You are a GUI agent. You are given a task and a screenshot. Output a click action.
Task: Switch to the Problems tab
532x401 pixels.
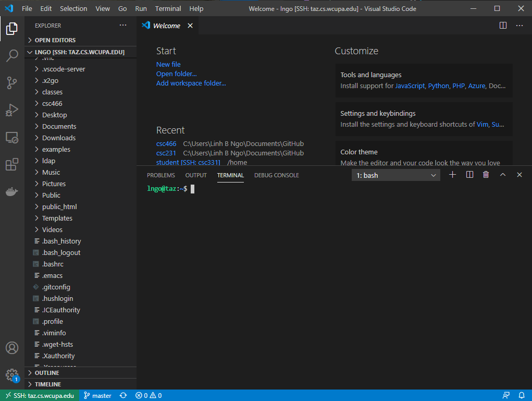pyautogui.click(x=161, y=175)
